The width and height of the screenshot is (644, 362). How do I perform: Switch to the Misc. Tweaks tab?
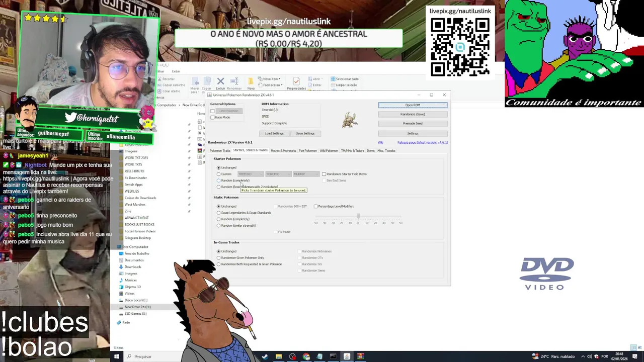tap(386, 151)
